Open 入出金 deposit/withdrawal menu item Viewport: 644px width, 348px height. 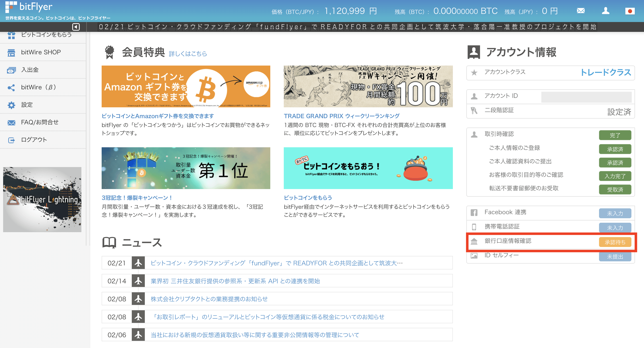tap(30, 70)
